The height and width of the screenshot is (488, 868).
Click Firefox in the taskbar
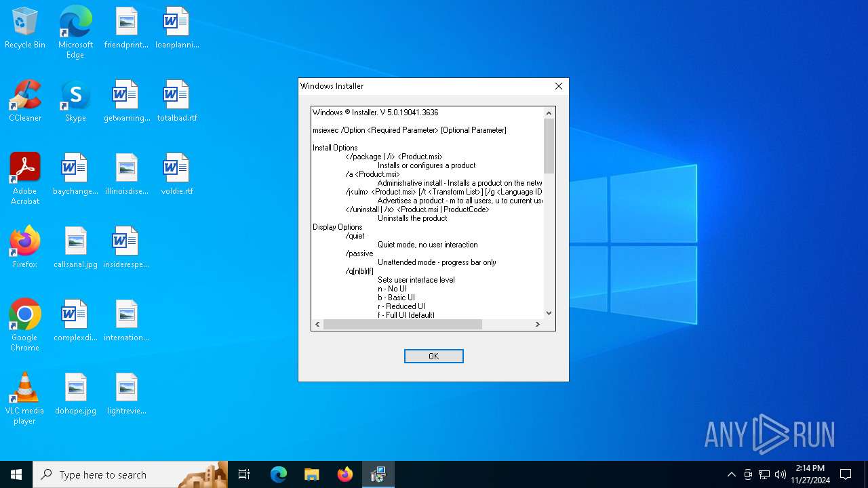[345, 474]
